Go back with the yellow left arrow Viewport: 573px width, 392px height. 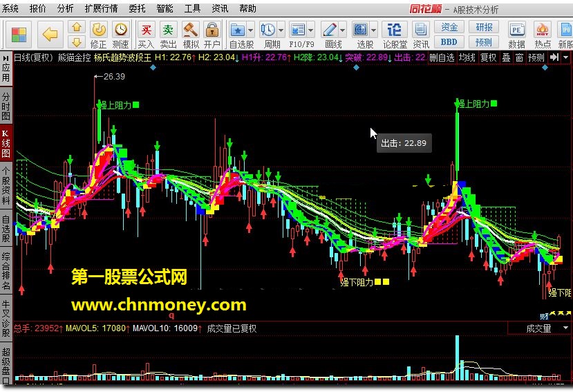[x=50, y=35]
